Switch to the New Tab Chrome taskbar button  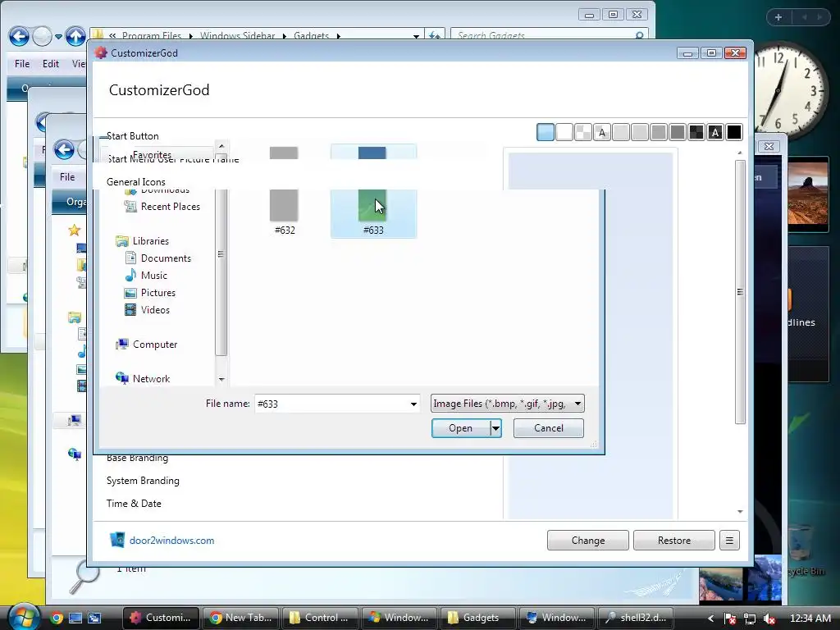click(x=240, y=618)
